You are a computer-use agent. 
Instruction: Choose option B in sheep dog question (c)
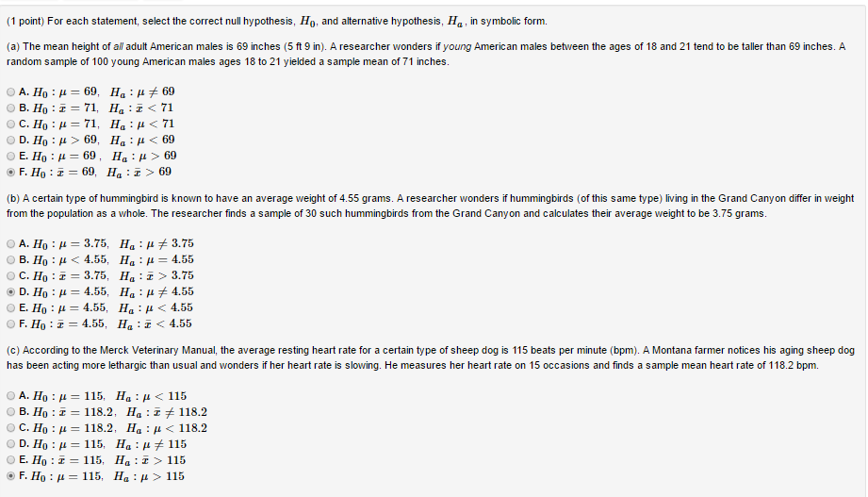[x=10, y=412]
